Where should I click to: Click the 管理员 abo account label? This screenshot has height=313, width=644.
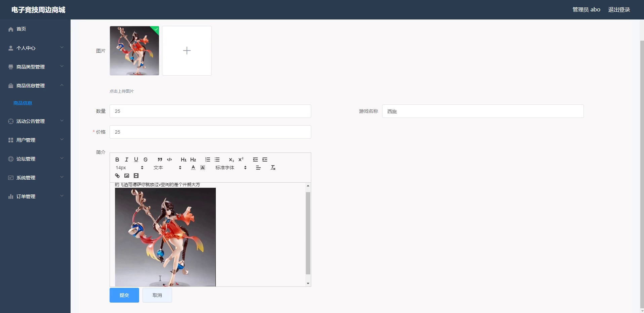click(586, 10)
